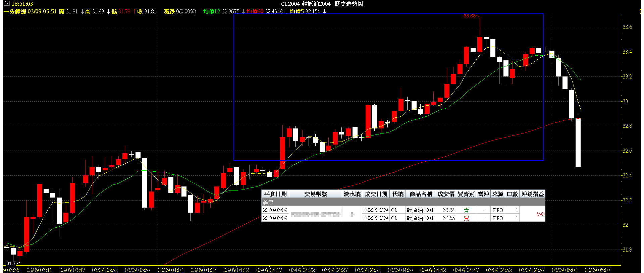Click the 03/09 03:41 time axis label

[x=39, y=270]
